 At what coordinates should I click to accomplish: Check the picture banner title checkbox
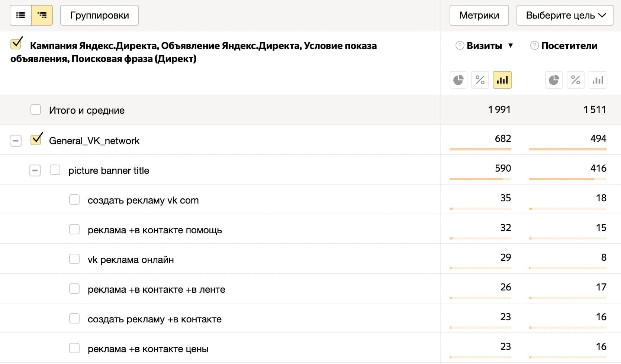[55, 170]
